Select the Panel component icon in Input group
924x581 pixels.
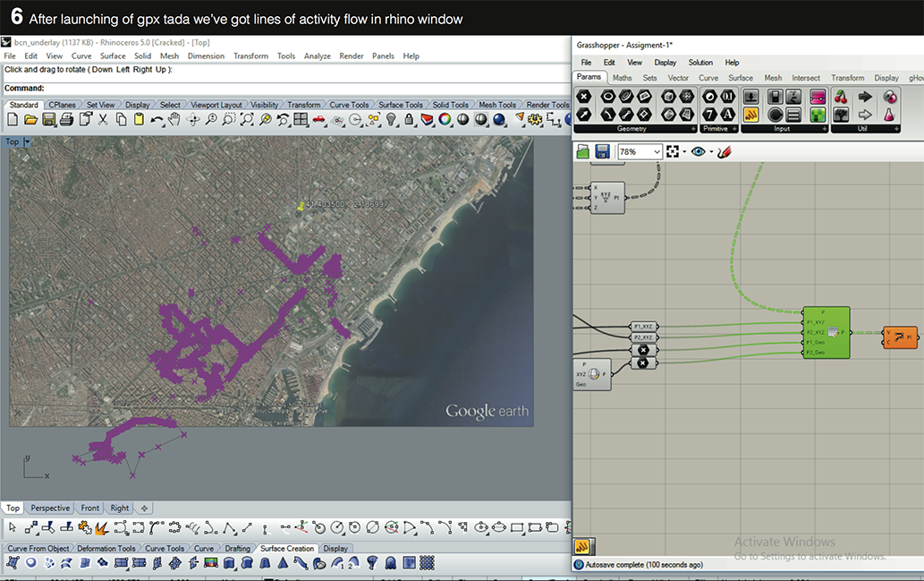pos(792,114)
